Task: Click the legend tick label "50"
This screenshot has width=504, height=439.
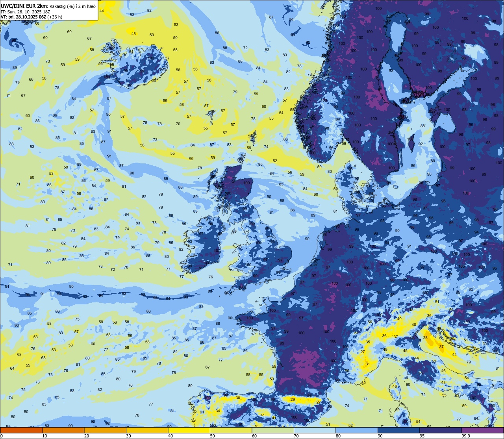Action: tap(212, 436)
